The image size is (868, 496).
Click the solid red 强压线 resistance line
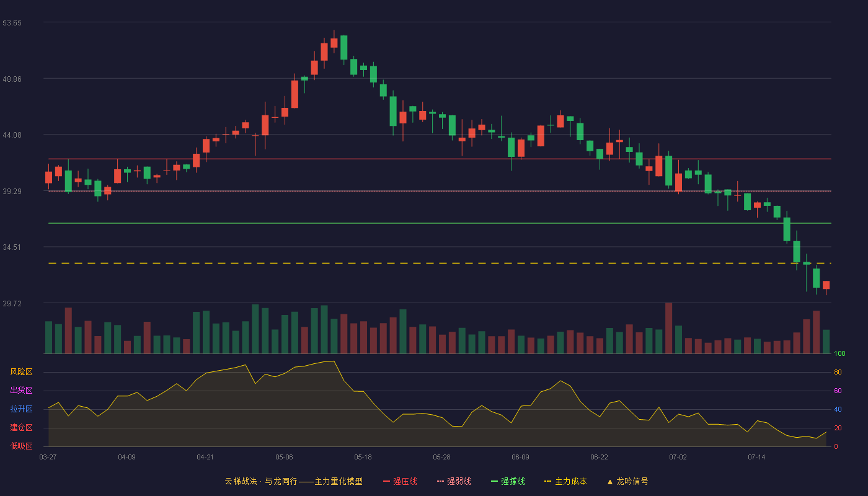click(x=440, y=159)
